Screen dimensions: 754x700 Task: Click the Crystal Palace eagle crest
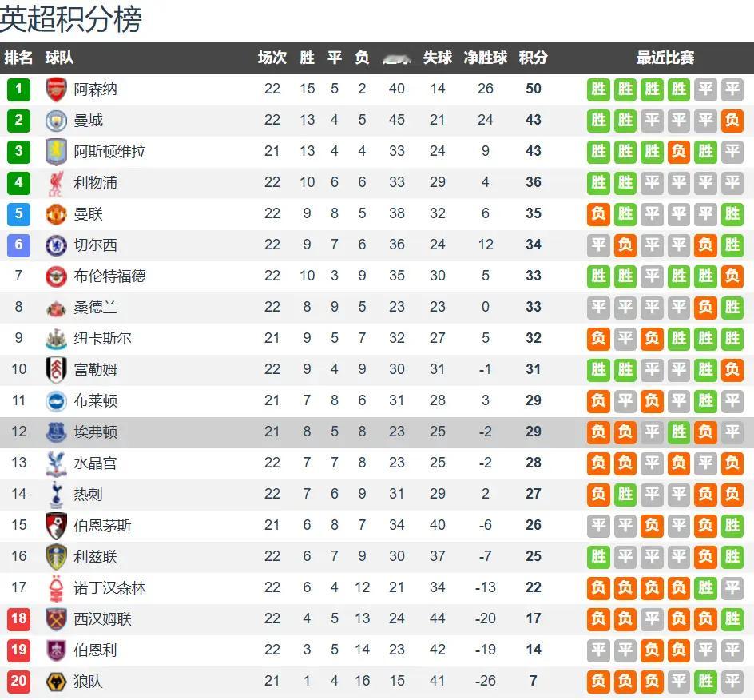click(56, 463)
